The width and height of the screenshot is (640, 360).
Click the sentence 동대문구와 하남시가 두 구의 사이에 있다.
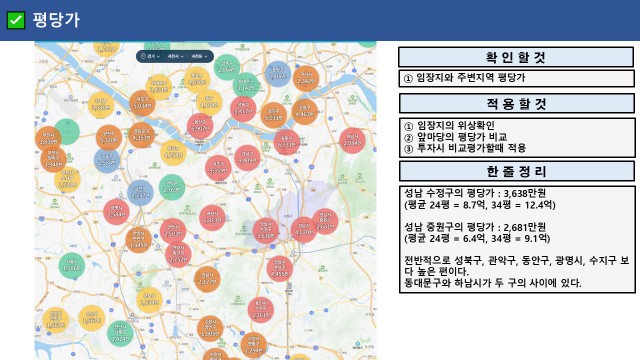click(x=493, y=283)
